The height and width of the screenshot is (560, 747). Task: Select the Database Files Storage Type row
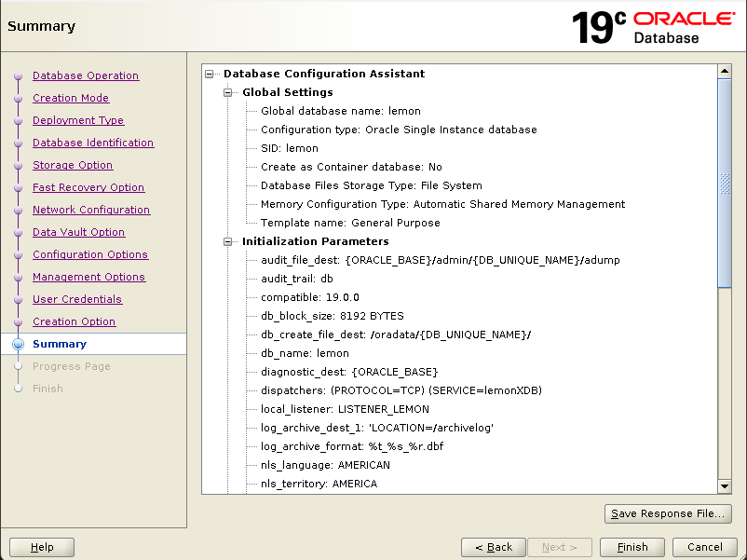pos(372,185)
